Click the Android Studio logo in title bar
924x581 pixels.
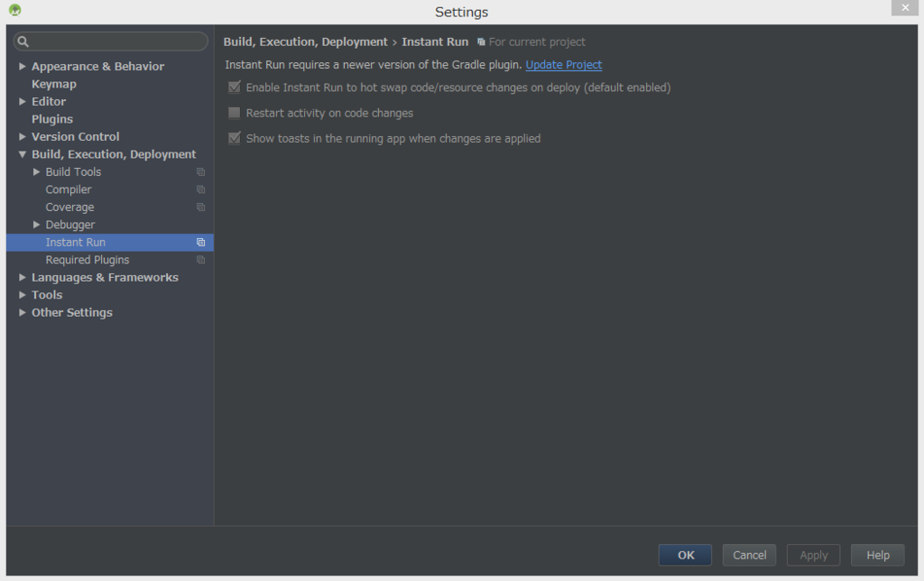[x=14, y=10]
